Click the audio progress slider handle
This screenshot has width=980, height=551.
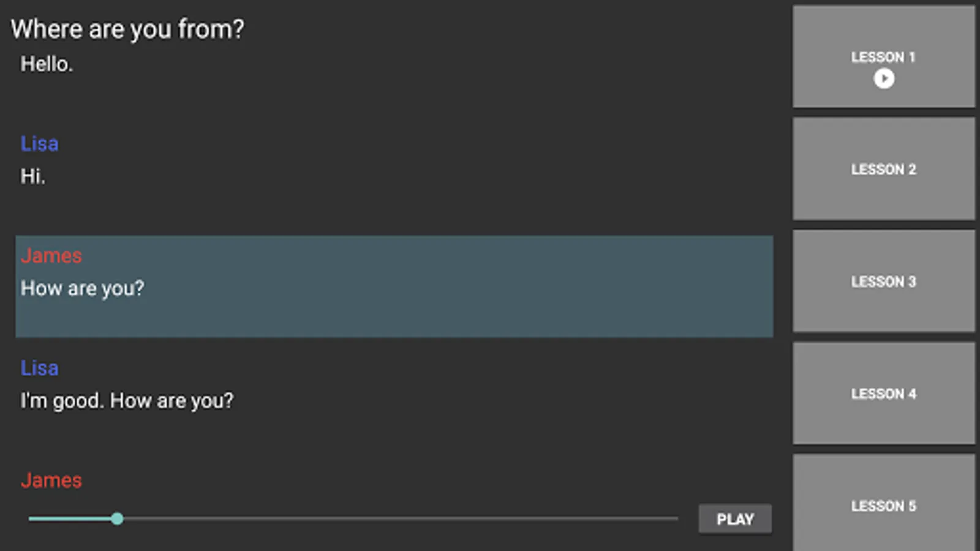pos(117,519)
